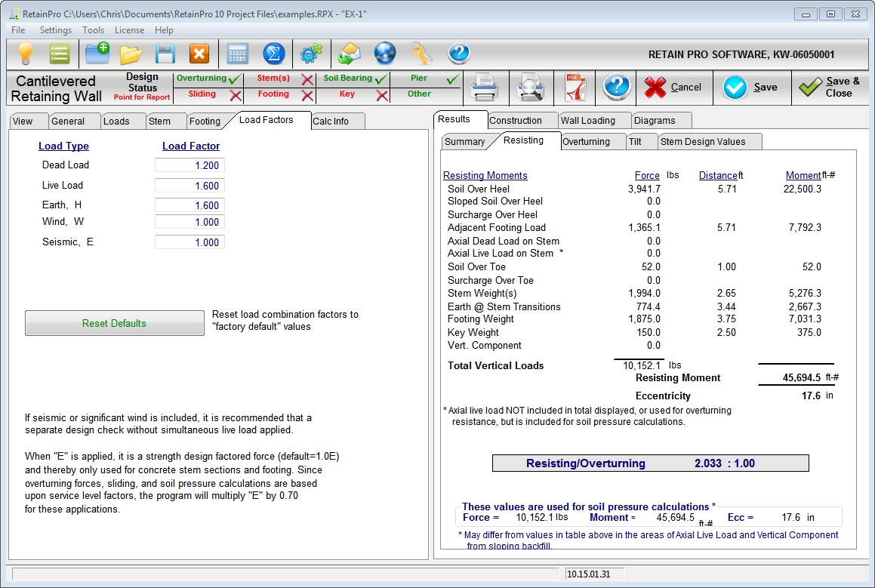Viewport: 875px width, 588px height.
Task: Click the Total Vertical Loads value 10,152.1
Action: (x=642, y=365)
